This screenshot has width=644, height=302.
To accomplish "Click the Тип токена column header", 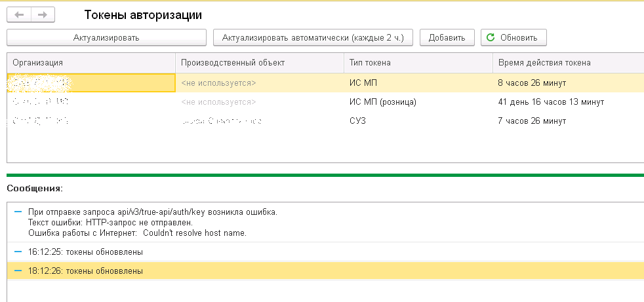I will pos(418,62).
